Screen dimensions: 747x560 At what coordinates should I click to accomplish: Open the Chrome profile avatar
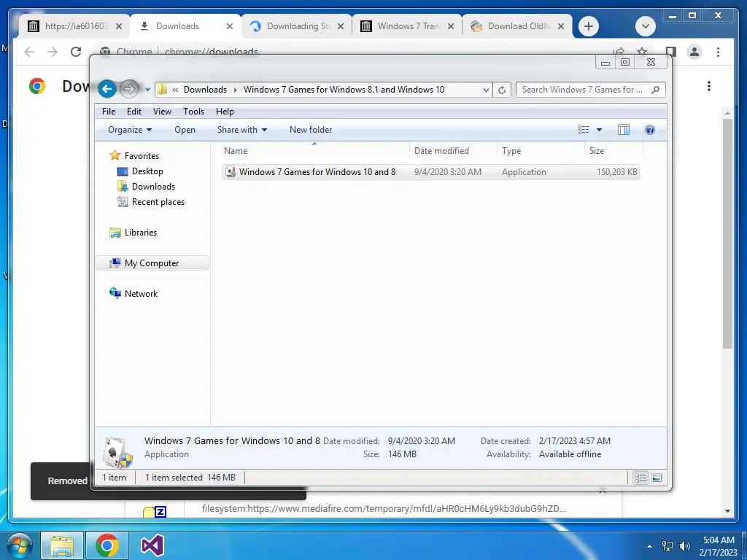click(x=694, y=52)
